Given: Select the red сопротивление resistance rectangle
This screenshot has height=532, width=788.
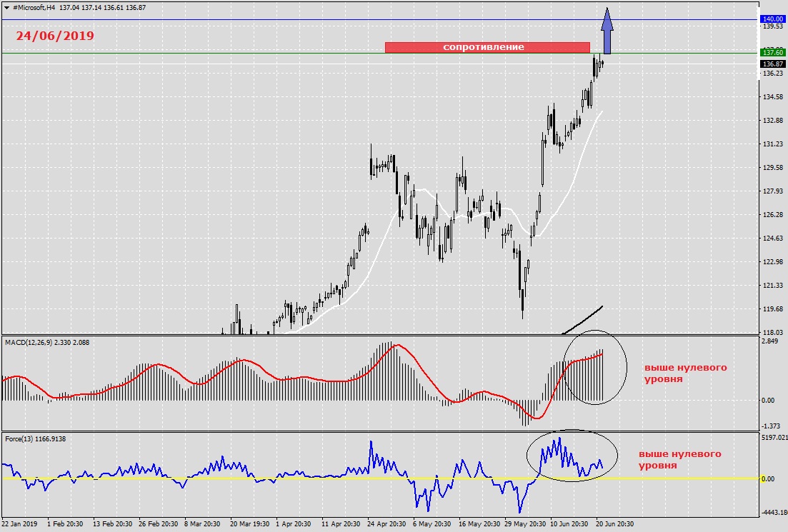Looking at the screenshot, I should coord(487,47).
